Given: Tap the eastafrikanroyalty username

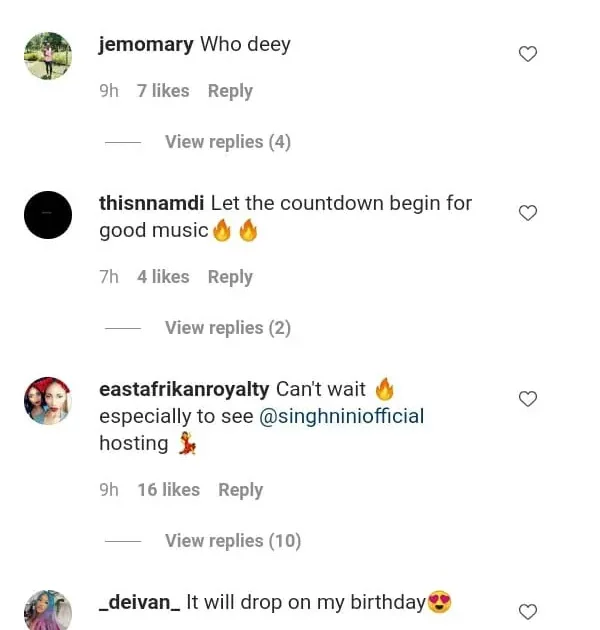Looking at the screenshot, I should 184,389.
